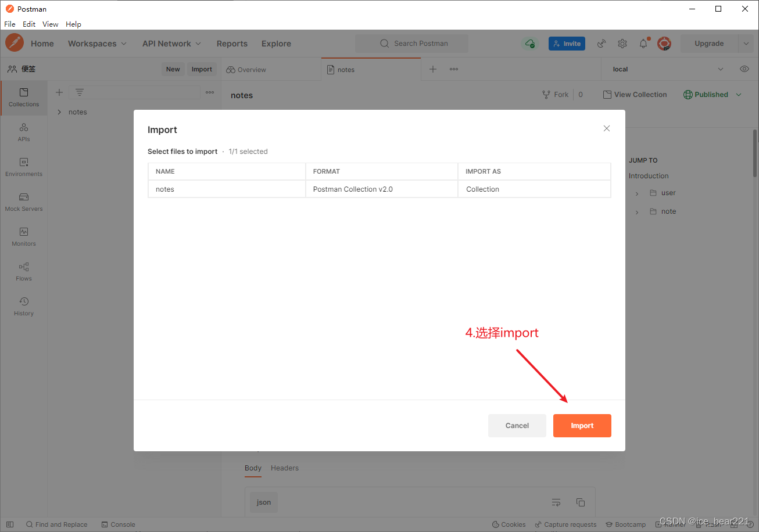Click the Postman logo icon

click(x=15, y=43)
